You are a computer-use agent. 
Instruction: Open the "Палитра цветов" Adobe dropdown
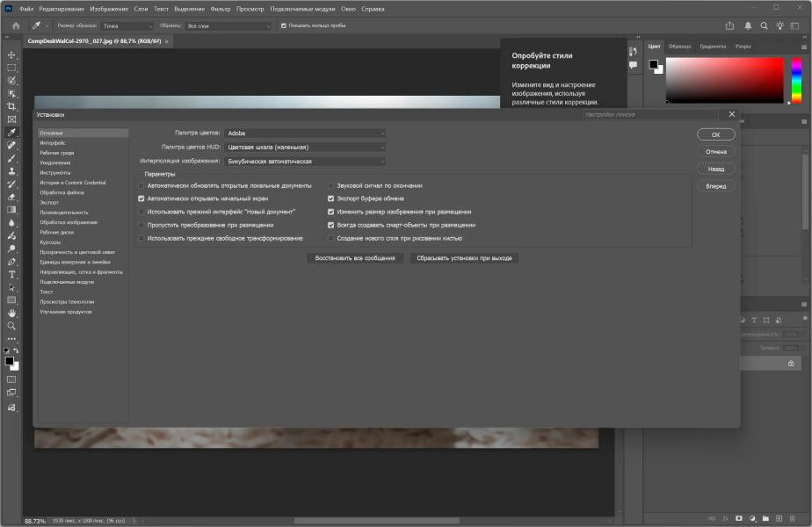point(305,133)
